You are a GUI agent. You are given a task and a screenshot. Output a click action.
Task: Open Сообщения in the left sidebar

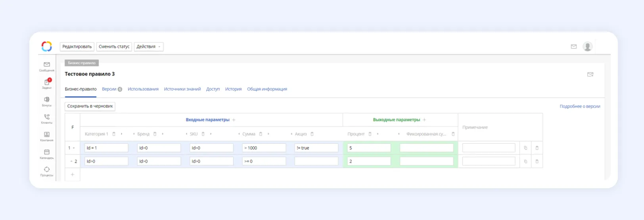(47, 66)
